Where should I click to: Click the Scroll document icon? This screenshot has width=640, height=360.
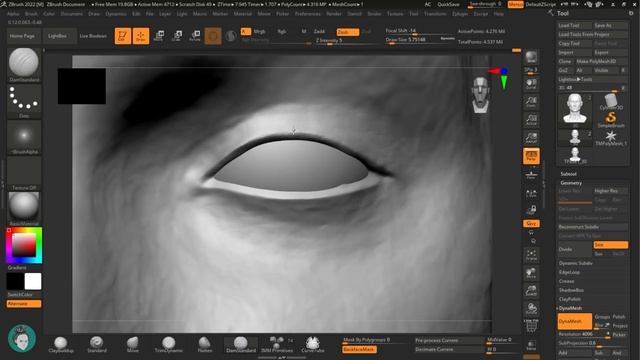pos(531,84)
